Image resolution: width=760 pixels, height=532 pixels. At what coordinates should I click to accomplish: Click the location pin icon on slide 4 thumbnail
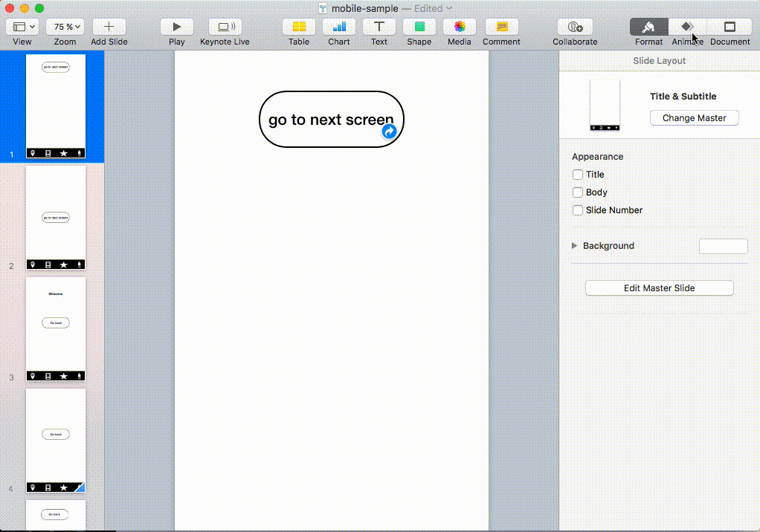coord(33,487)
